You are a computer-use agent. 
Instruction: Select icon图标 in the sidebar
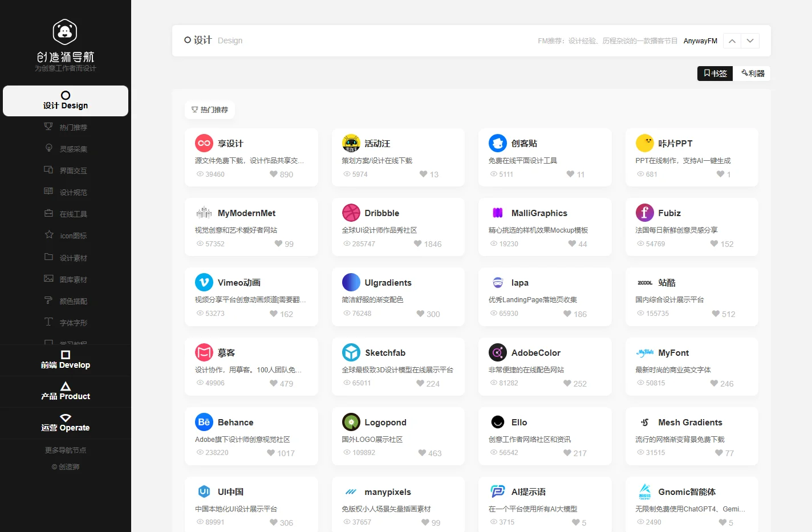[66, 235]
